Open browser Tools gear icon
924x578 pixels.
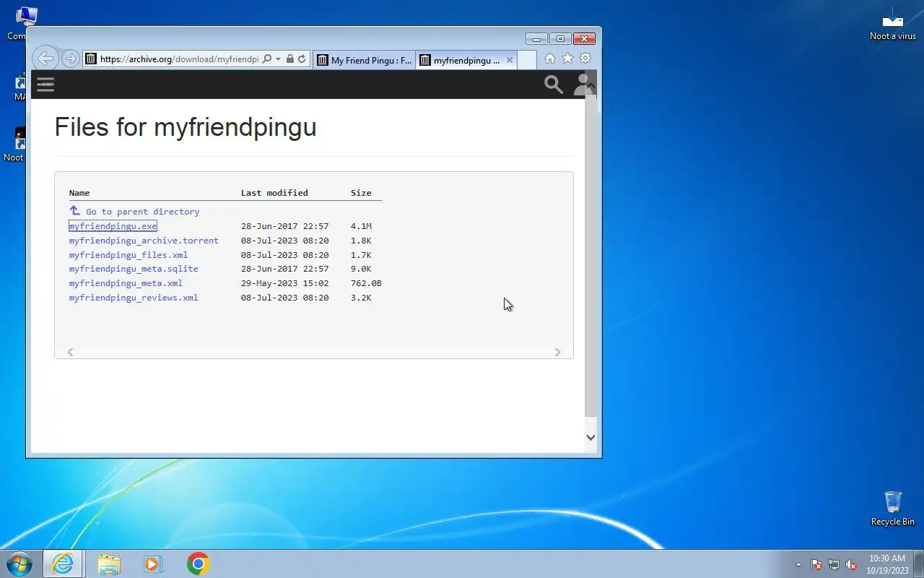pyautogui.click(x=585, y=59)
